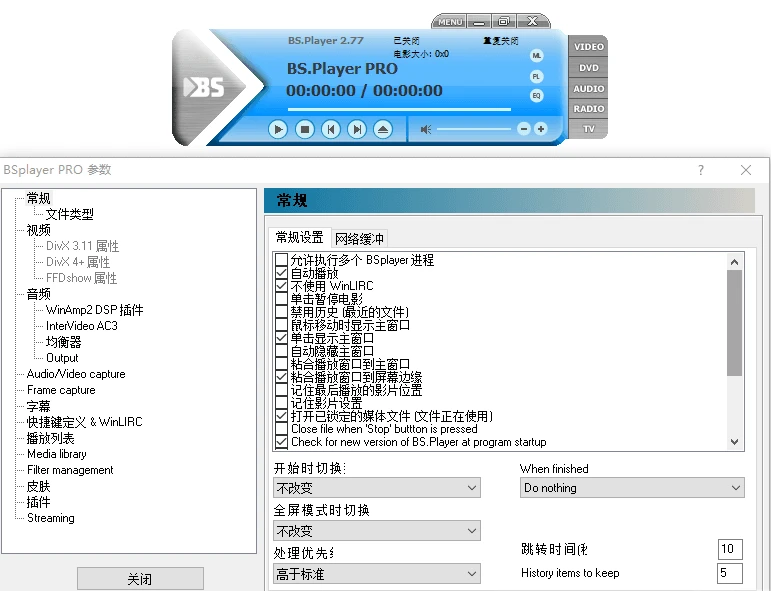Select 均衡器 in the settings tree

[63, 342]
